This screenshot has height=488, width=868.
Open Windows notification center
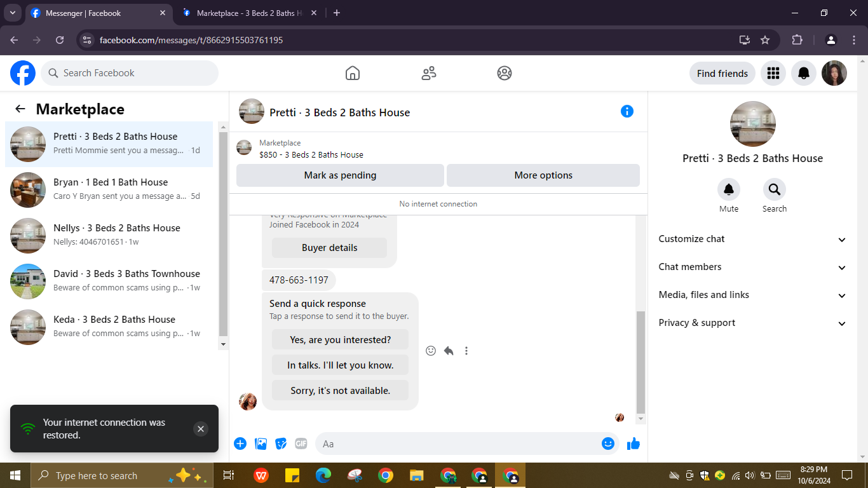pyautogui.click(x=846, y=475)
